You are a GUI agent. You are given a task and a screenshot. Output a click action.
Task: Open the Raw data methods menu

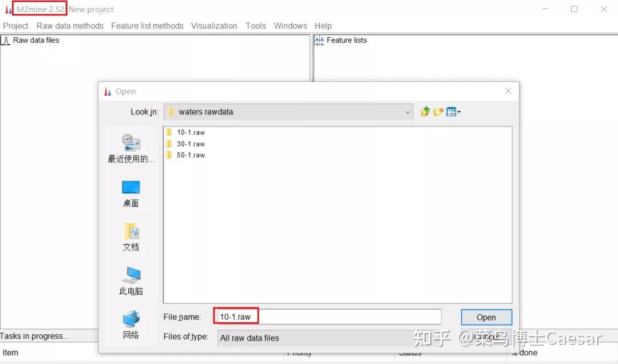(70, 26)
